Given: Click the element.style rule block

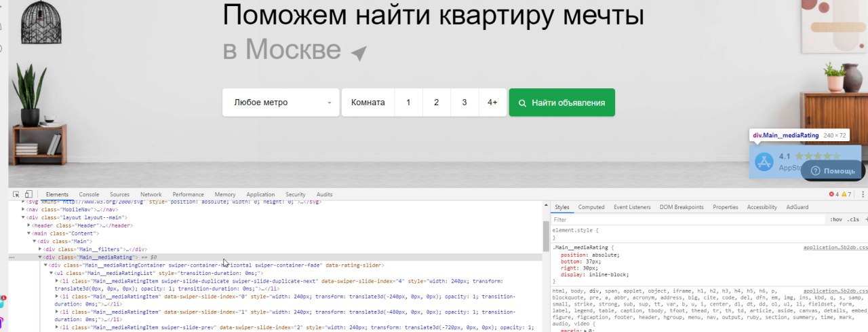Looking at the screenshot, I should (709, 234).
